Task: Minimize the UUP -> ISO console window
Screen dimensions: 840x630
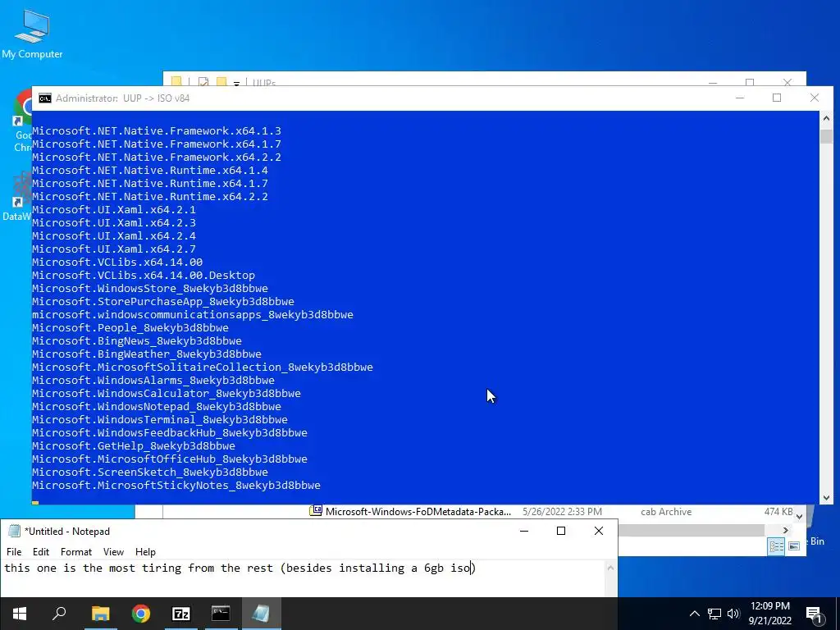Action: tap(740, 98)
